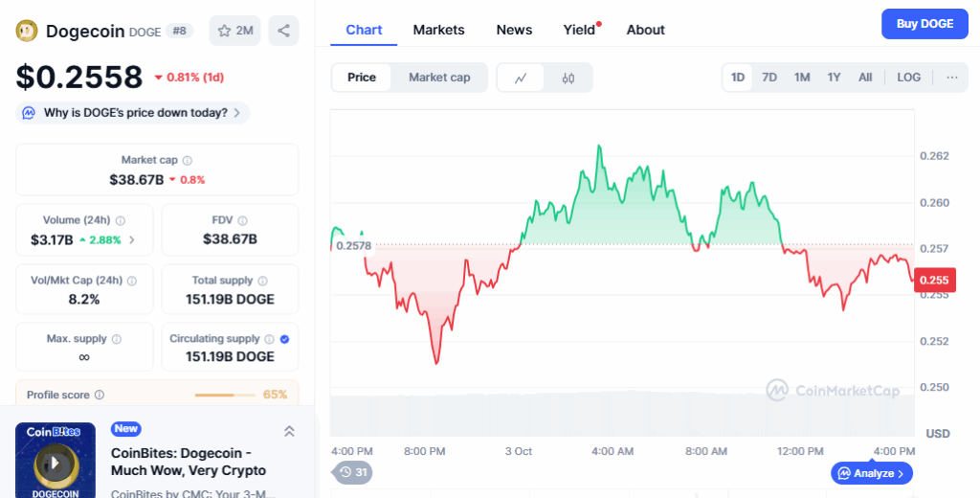Image resolution: width=980 pixels, height=498 pixels.
Task: Toggle the chart to Market cap
Action: [439, 78]
